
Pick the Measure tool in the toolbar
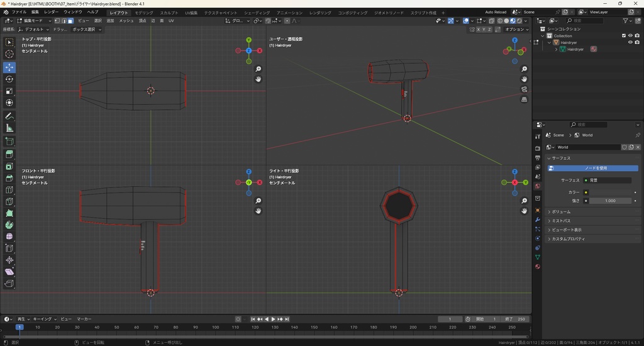pos(9,128)
